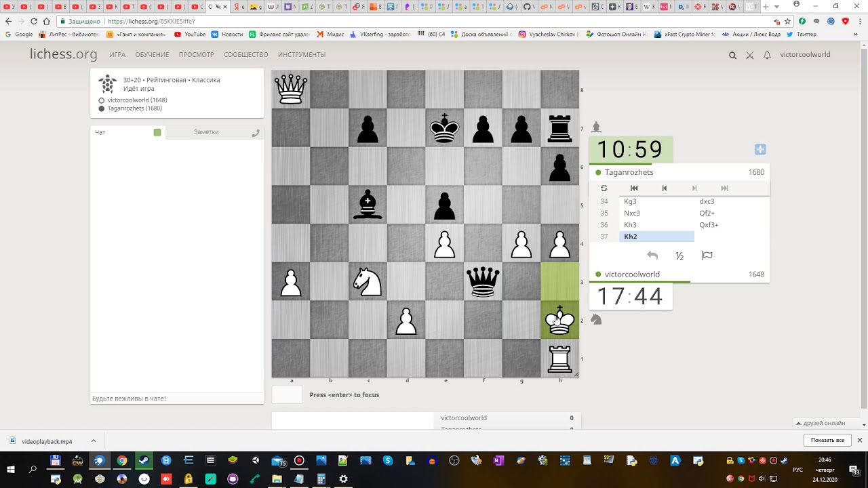This screenshot has width=868, height=488.
Task: Jump to last move
Action: pyautogui.click(x=724, y=188)
